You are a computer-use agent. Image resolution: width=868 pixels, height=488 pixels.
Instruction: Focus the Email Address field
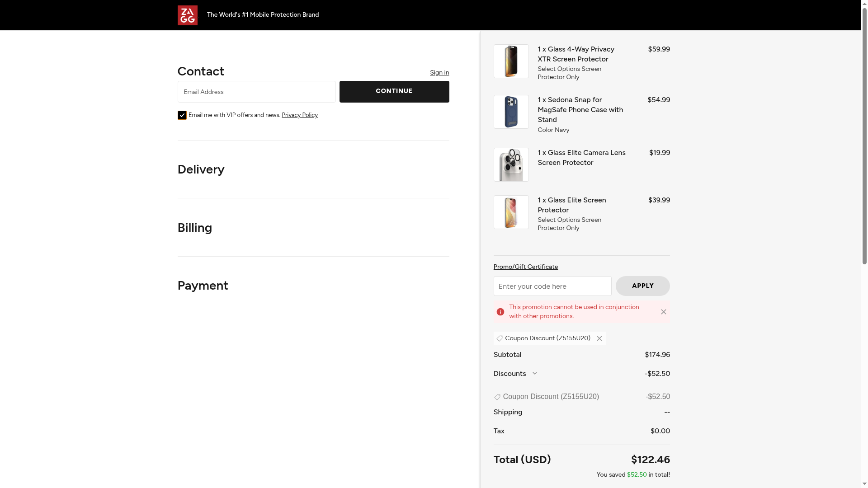pyautogui.click(x=256, y=92)
